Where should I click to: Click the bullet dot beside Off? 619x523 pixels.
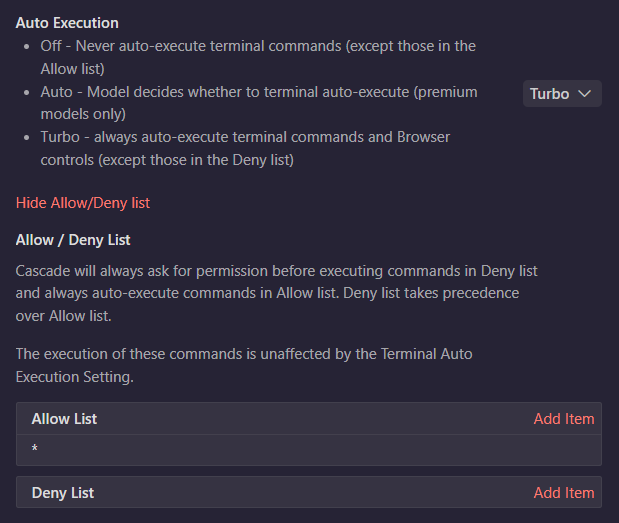tap(26, 47)
